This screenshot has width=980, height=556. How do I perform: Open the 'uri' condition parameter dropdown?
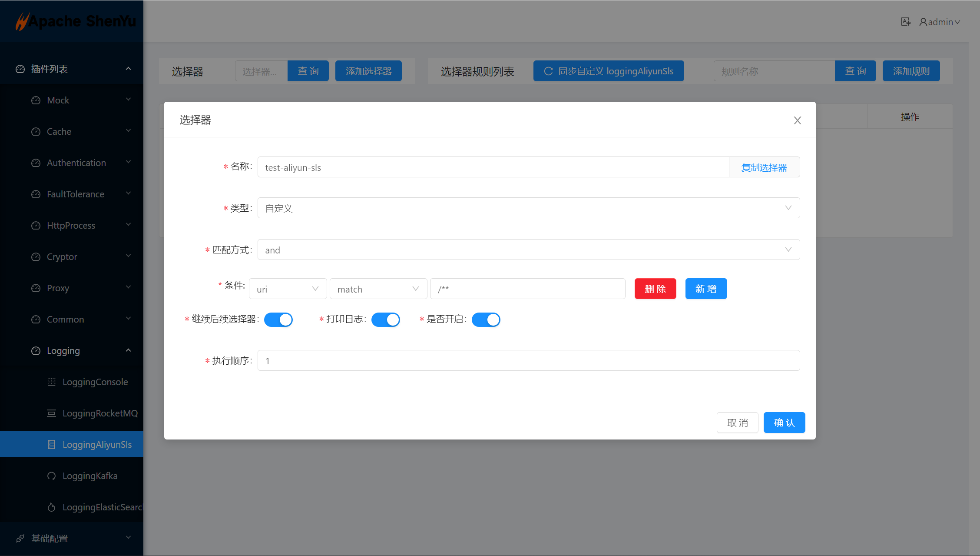pyautogui.click(x=288, y=289)
